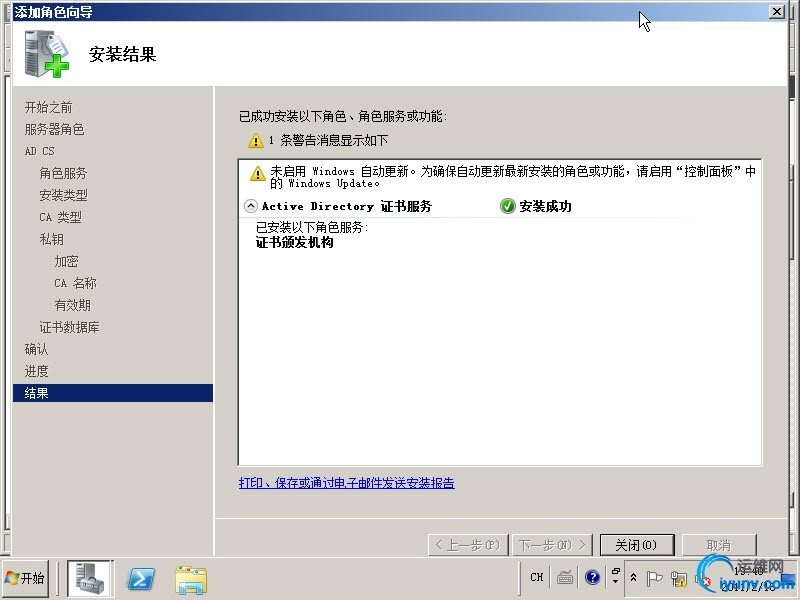Viewport: 800px width, 600px height.
Task: Click the 开始 Start button
Action: [x=25, y=578]
